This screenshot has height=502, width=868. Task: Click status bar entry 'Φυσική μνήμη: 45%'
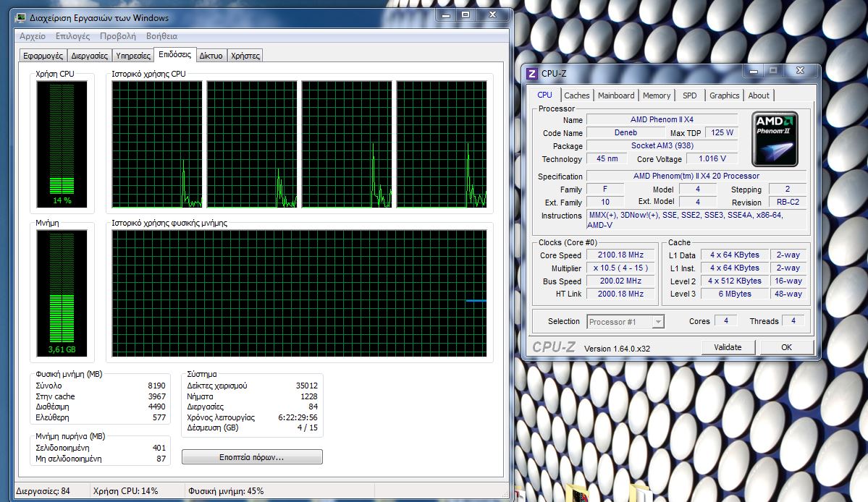[x=226, y=491]
